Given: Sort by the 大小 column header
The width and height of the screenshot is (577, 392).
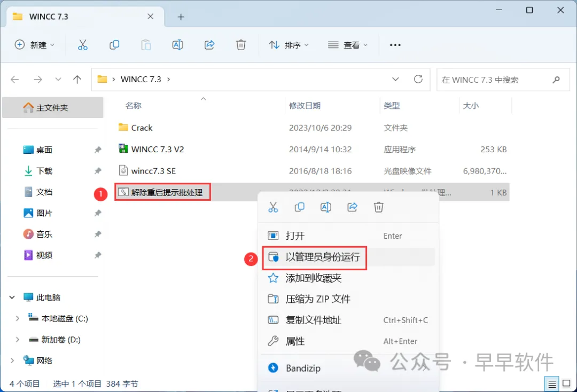Looking at the screenshot, I should [x=471, y=106].
